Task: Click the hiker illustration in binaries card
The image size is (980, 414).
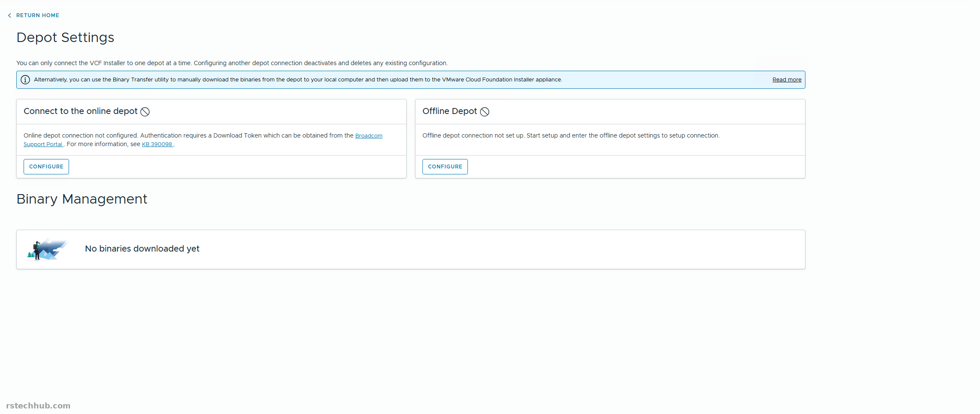Action: tap(47, 249)
